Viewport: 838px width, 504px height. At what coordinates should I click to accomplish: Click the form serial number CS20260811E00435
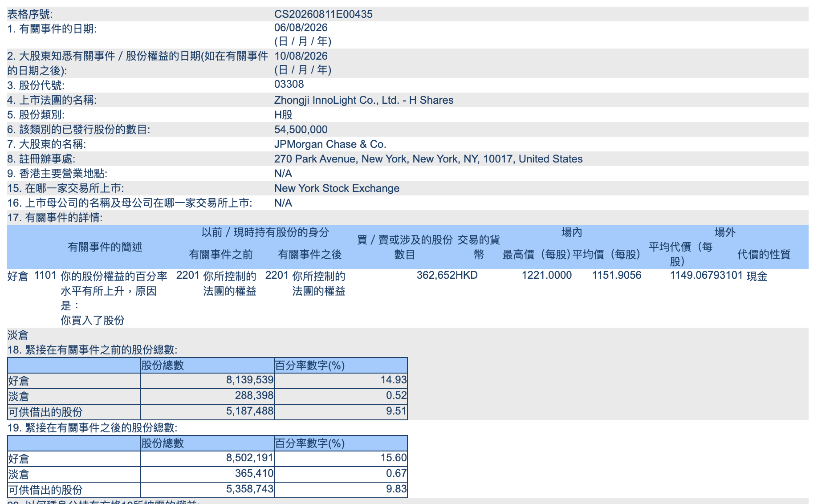coord(323,14)
